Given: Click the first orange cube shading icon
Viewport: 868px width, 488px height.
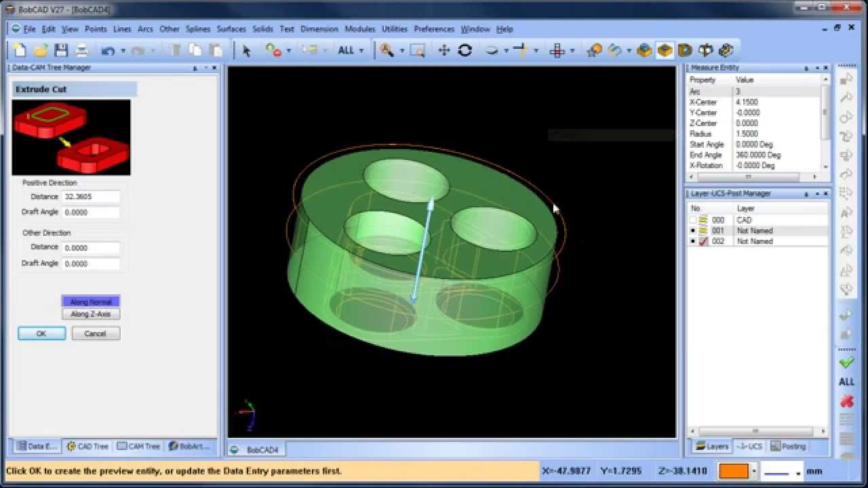Looking at the screenshot, I should pyautogui.click(x=644, y=50).
